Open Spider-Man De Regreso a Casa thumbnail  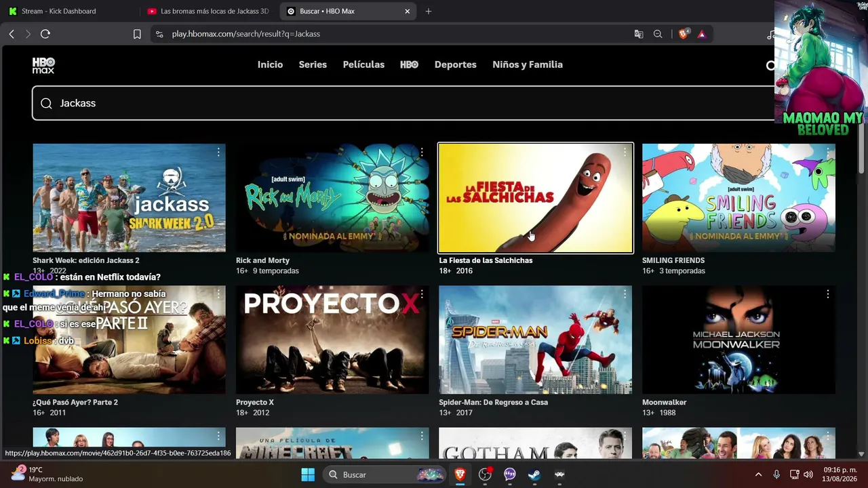[536, 340]
